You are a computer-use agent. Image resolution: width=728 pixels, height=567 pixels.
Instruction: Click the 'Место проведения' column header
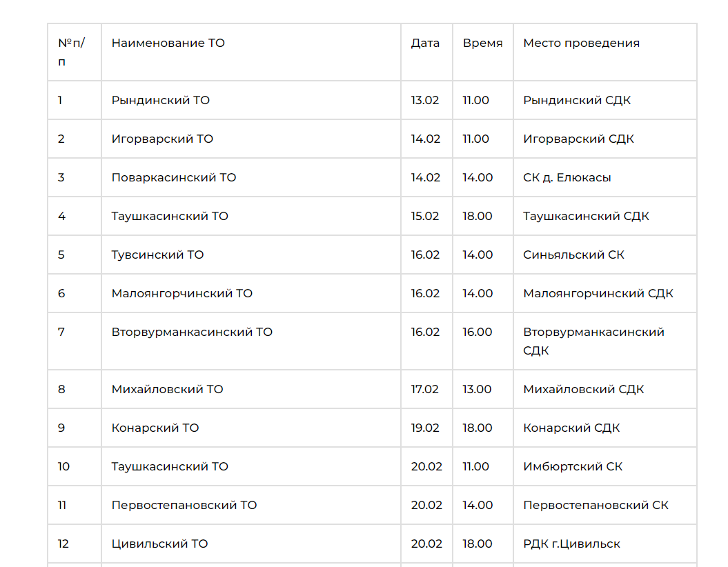581,43
